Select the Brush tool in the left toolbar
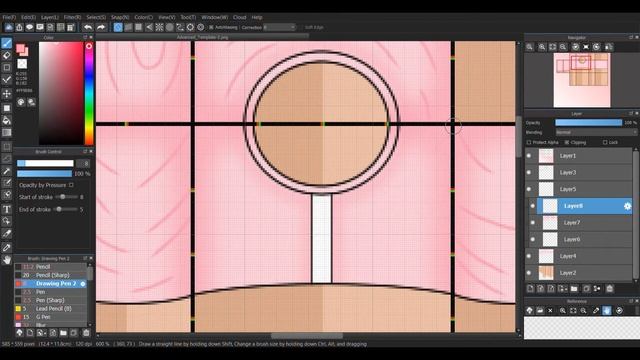The height and width of the screenshot is (360, 640). [x=7, y=43]
